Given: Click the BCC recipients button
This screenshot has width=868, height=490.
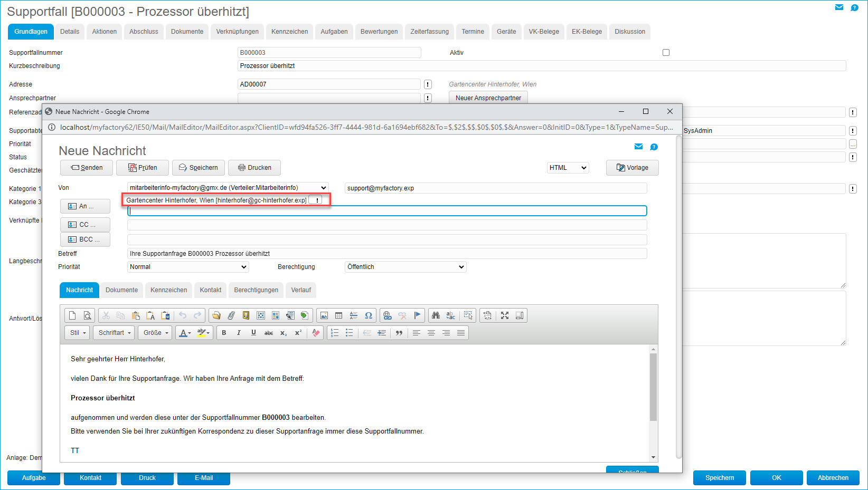Looking at the screenshot, I should click(85, 239).
